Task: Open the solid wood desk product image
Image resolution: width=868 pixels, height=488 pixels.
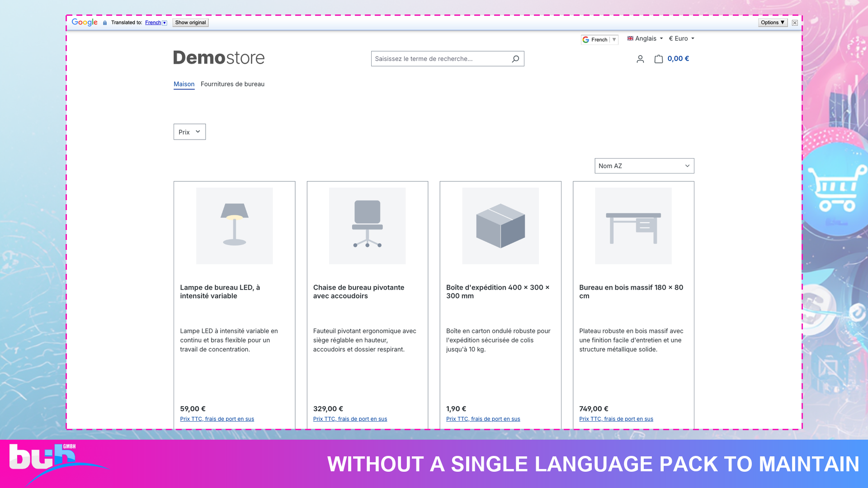Action: (x=633, y=226)
